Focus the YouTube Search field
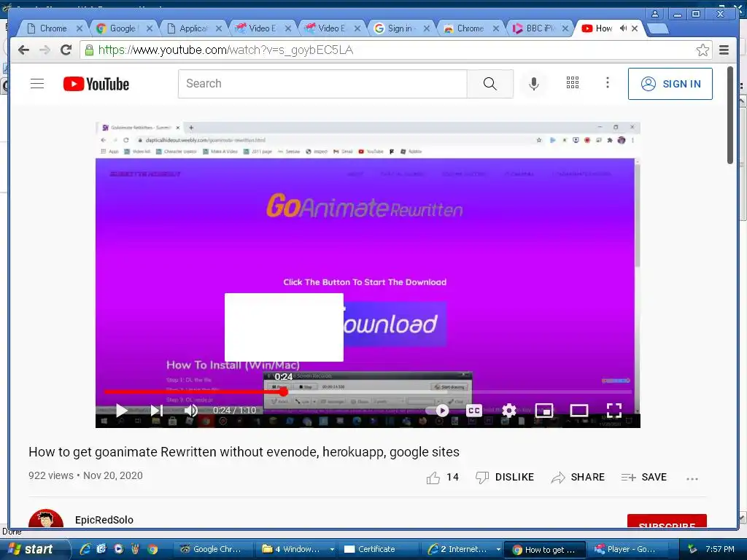747x560 pixels. tap(322, 84)
